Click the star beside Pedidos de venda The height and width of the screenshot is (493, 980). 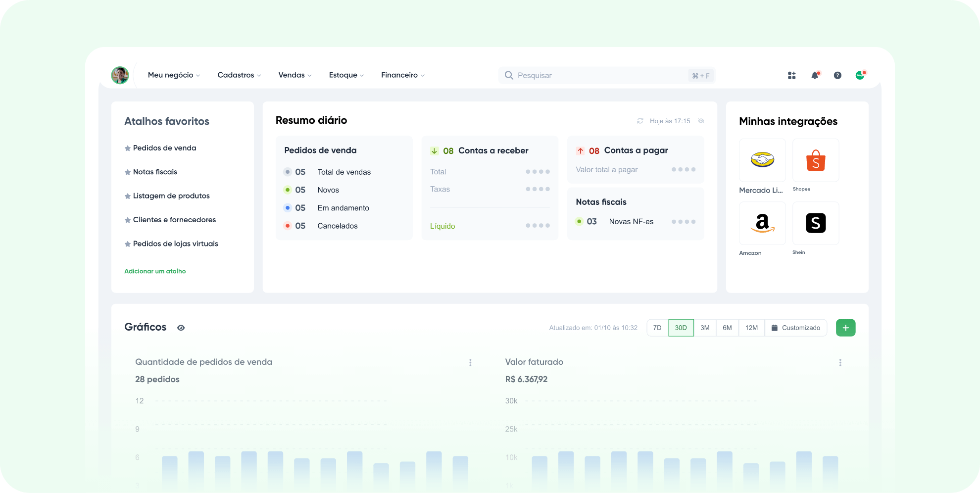pos(128,148)
